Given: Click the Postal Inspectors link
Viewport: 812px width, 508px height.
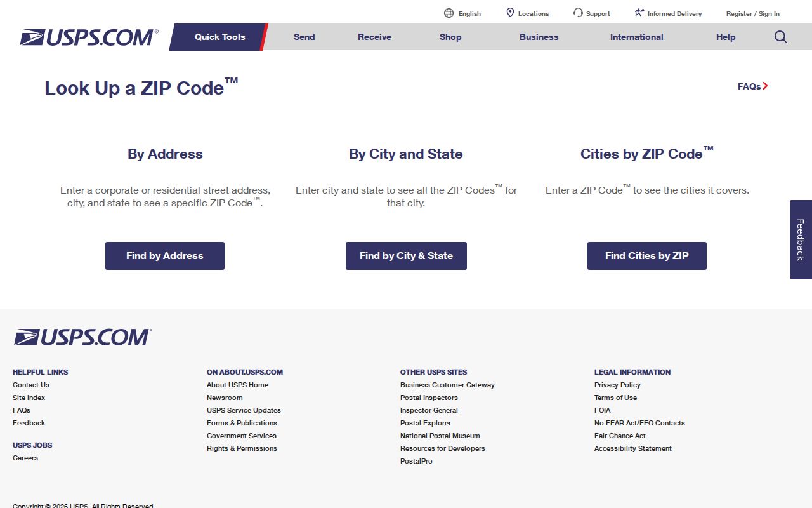Looking at the screenshot, I should click(x=429, y=398).
